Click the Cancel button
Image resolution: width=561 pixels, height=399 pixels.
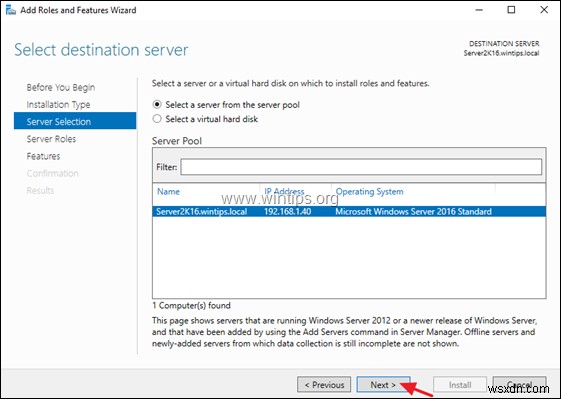[519, 385]
